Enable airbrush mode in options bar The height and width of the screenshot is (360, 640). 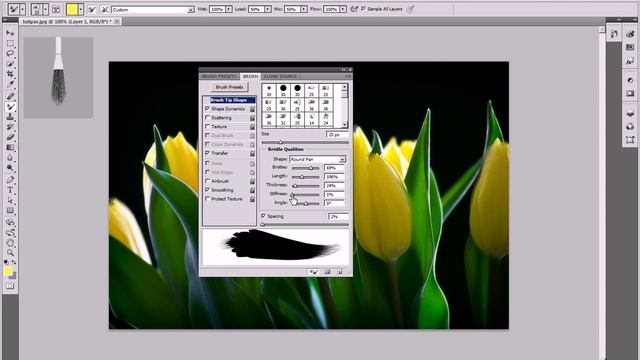click(x=354, y=9)
